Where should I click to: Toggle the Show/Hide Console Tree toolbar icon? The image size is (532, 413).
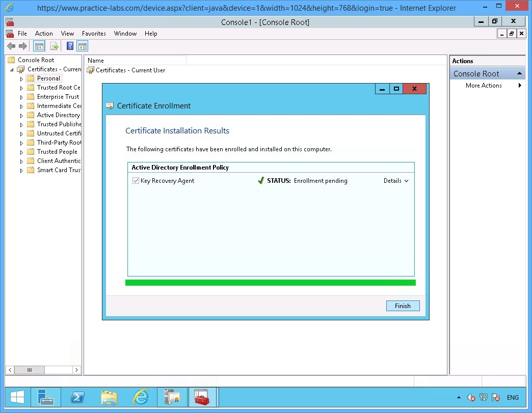[x=39, y=46]
